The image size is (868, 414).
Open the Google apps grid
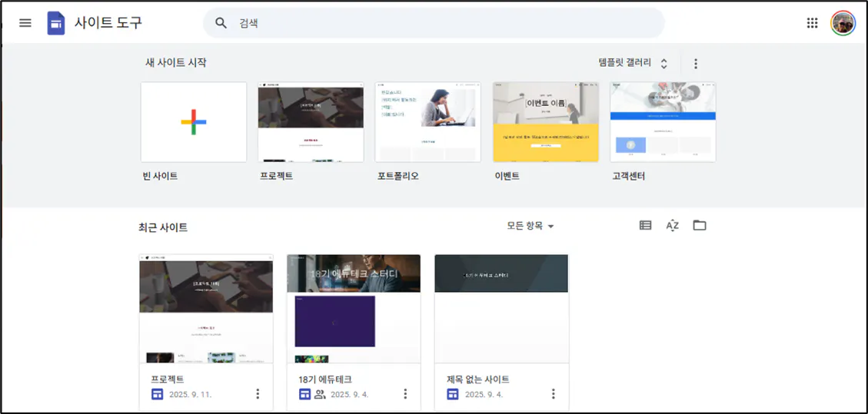[812, 23]
